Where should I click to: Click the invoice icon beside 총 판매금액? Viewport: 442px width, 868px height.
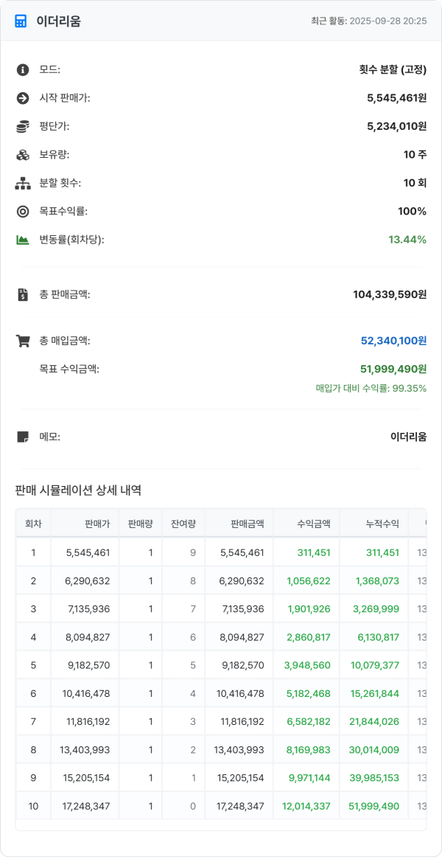[23, 295]
